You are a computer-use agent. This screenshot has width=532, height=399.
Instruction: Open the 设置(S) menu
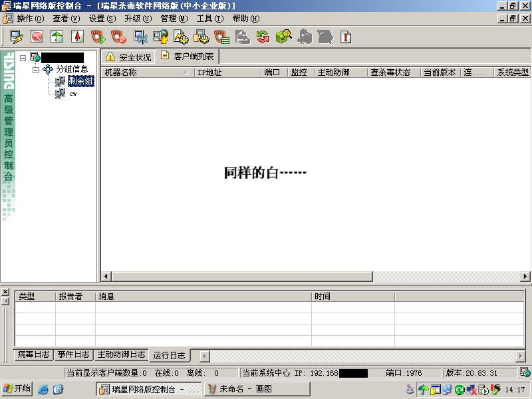(102, 19)
